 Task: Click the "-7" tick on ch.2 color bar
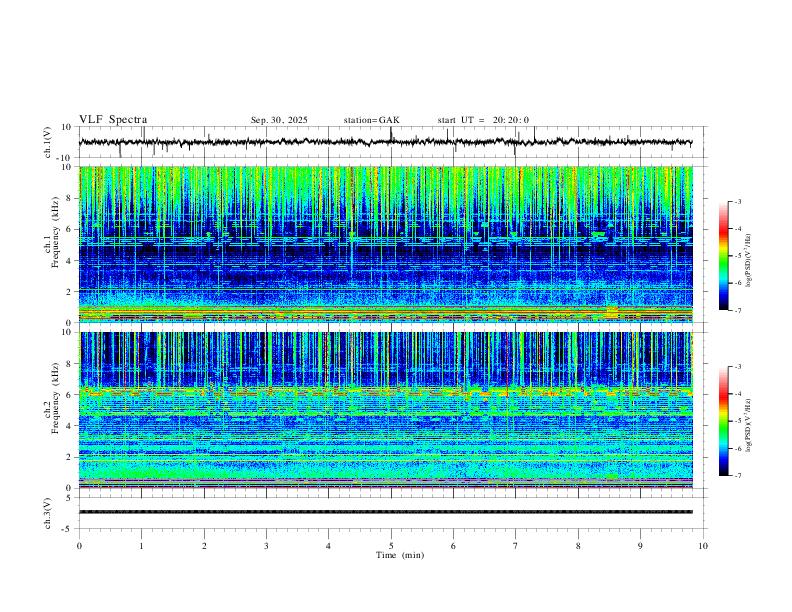(x=737, y=476)
